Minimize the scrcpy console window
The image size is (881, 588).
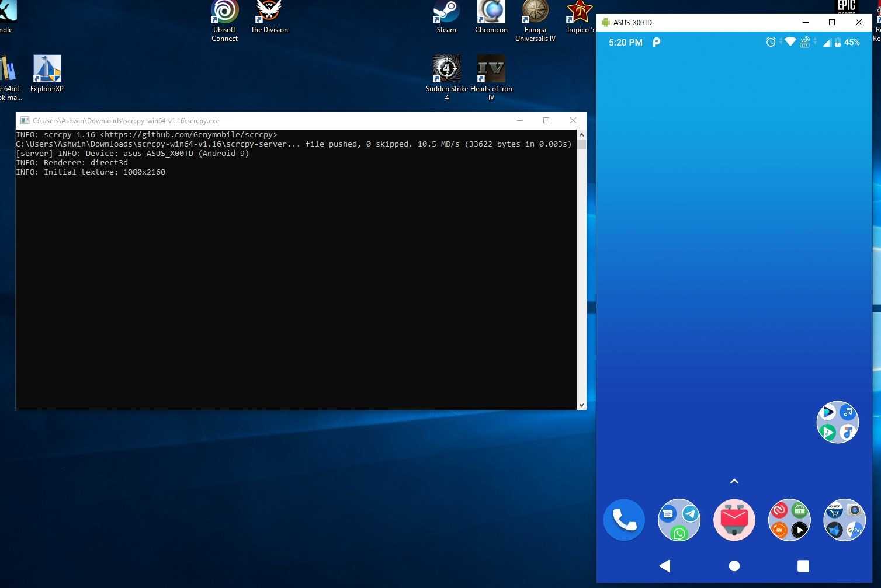point(520,120)
